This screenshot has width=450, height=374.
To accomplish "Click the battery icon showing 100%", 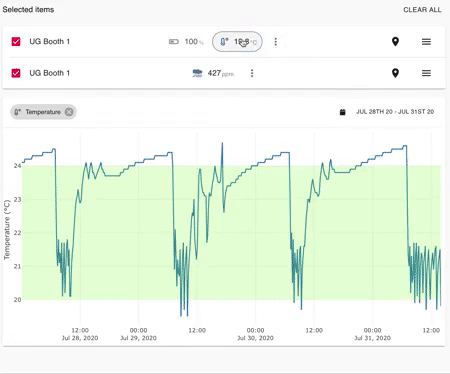I will click(174, 42).
